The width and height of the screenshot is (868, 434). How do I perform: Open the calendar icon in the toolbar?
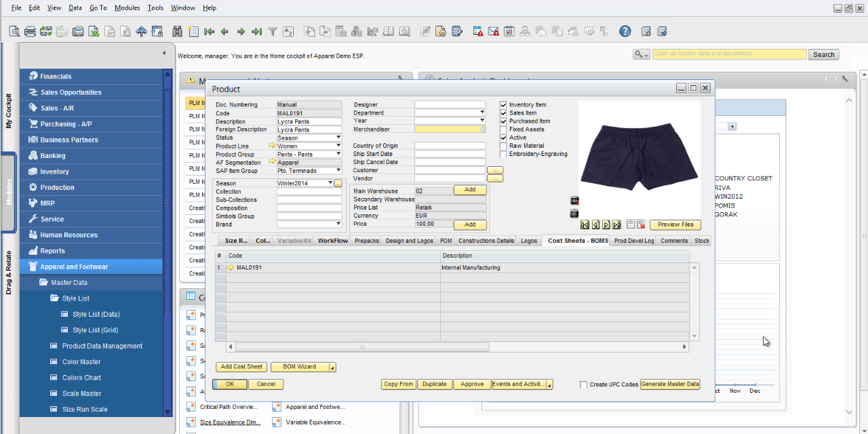click(509, 31)
